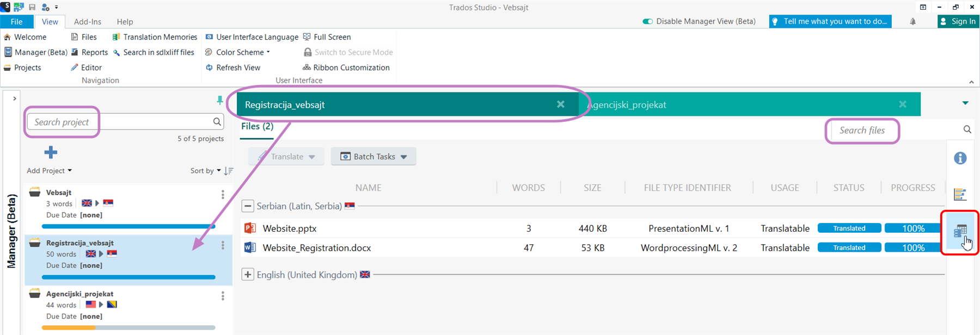The image size is (980, 335).
Task: Switch to the View ribbon tab
Action: point(50,21)
